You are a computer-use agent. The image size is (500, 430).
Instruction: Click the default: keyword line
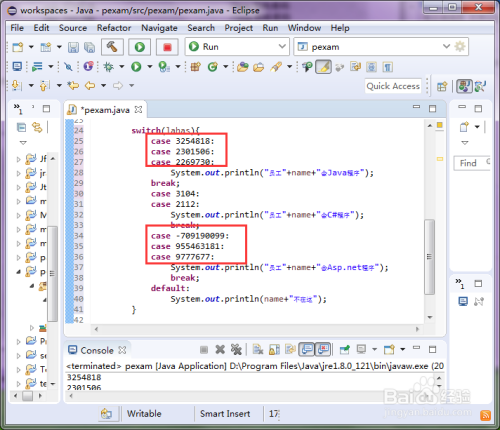pyautogui.click(x=170, y=288)
